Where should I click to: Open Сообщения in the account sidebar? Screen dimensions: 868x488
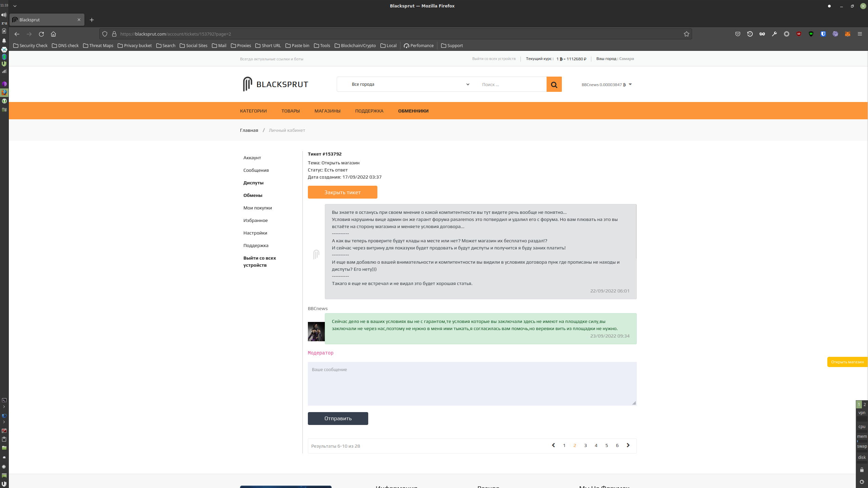tap(256, 170)
